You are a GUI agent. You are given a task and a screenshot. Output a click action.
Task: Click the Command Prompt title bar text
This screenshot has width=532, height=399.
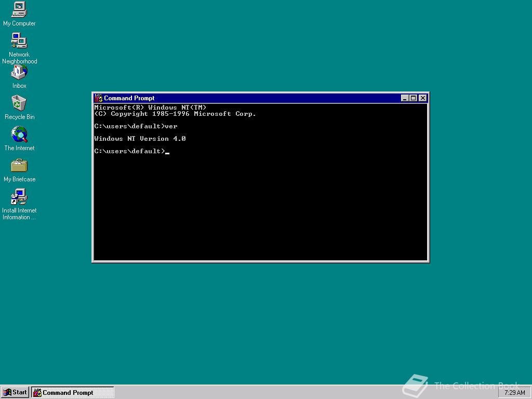point(129,98)
